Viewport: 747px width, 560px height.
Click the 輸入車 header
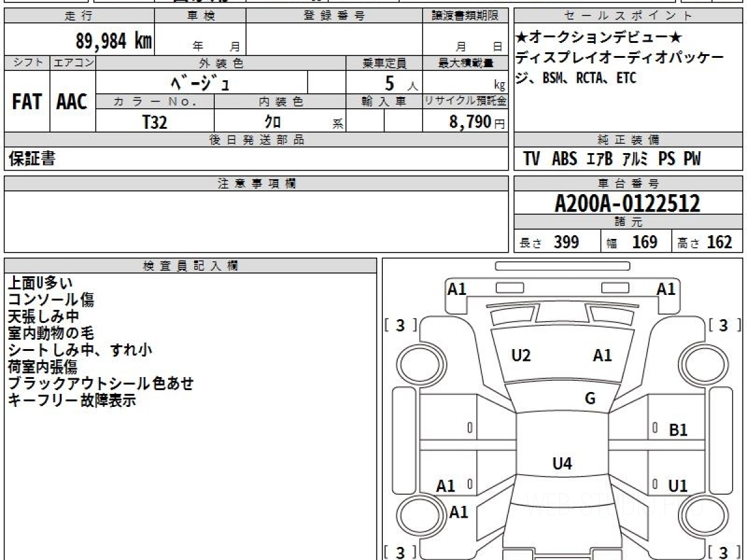(384, 102)
